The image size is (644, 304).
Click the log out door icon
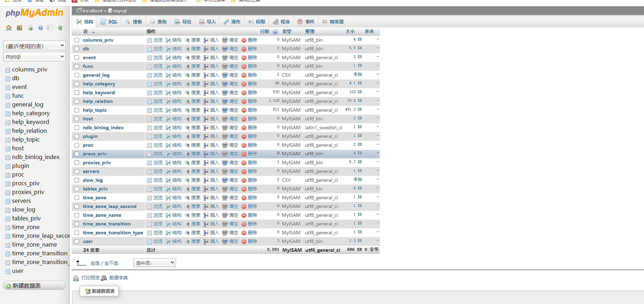click(19, 28)
